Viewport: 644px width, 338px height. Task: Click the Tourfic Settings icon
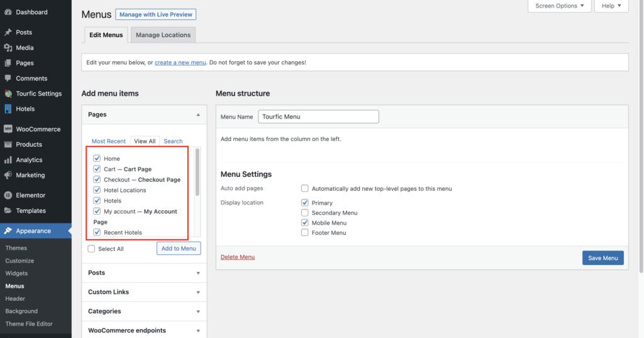tap(8, 94)
